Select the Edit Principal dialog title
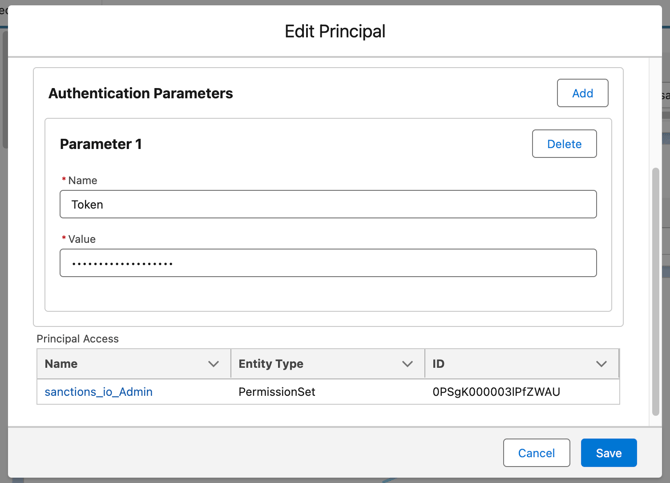 (x=335, y=31)
